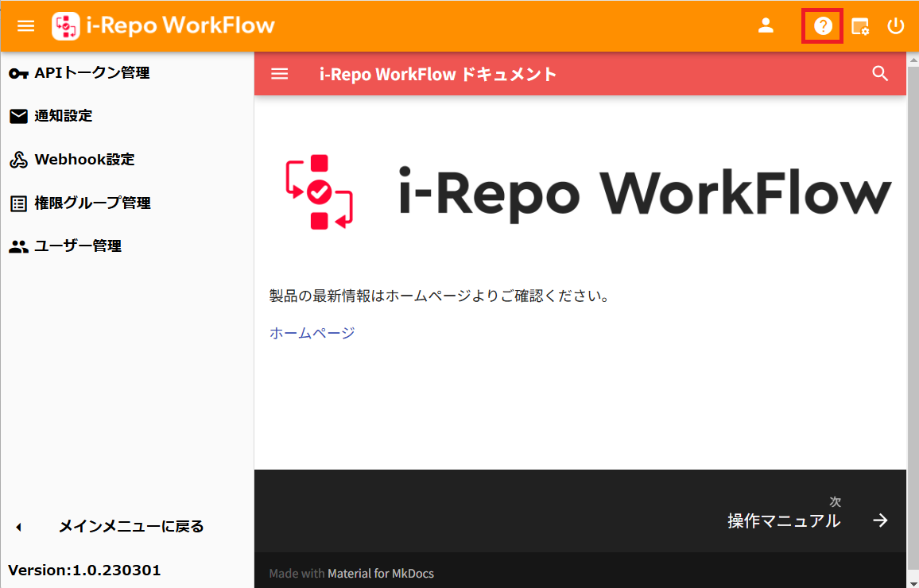Select the key icon for APIトークン管理
The height and width of the screenshot is (588, 919).
18,72
